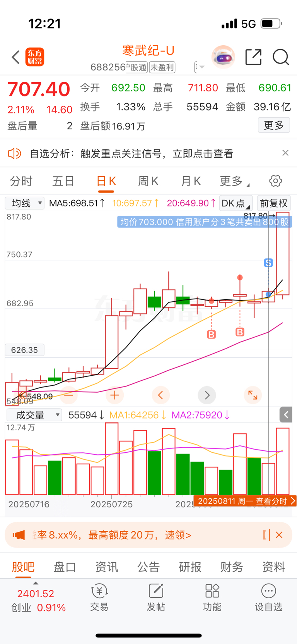Open search with the magnifier icon

281,57
